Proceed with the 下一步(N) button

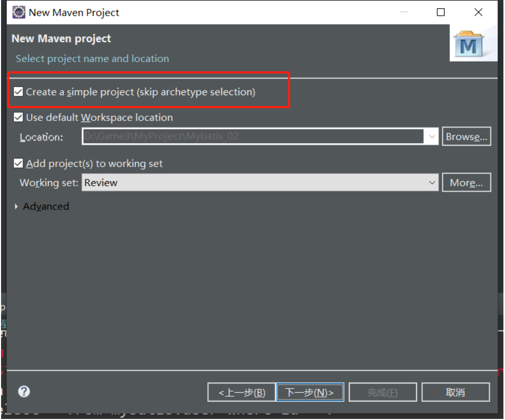pos(310,392)
